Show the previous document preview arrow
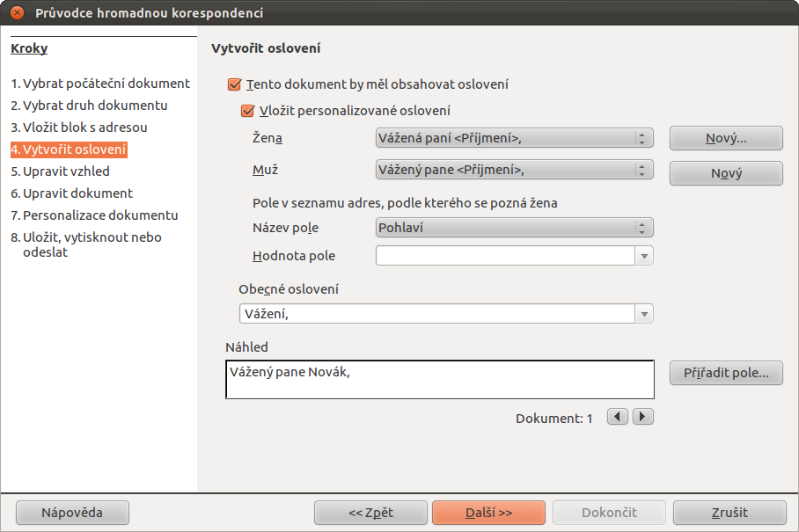This screenshot has width=799, height=532. [x=618, y=417]
